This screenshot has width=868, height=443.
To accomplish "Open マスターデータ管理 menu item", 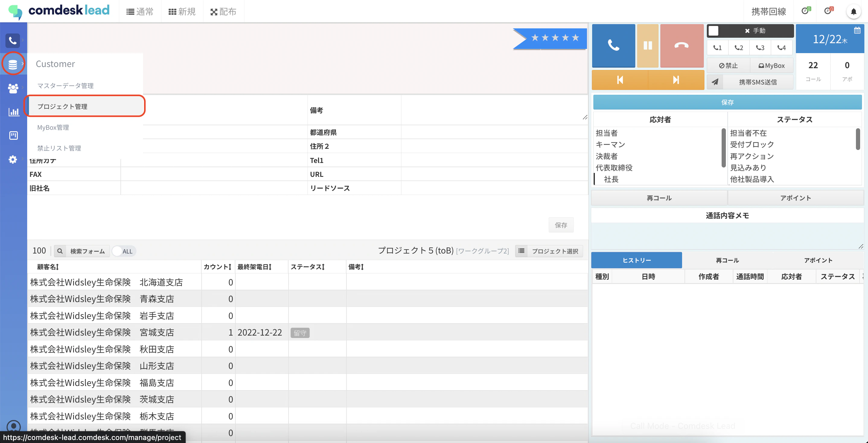I will [x=65, y=86].
